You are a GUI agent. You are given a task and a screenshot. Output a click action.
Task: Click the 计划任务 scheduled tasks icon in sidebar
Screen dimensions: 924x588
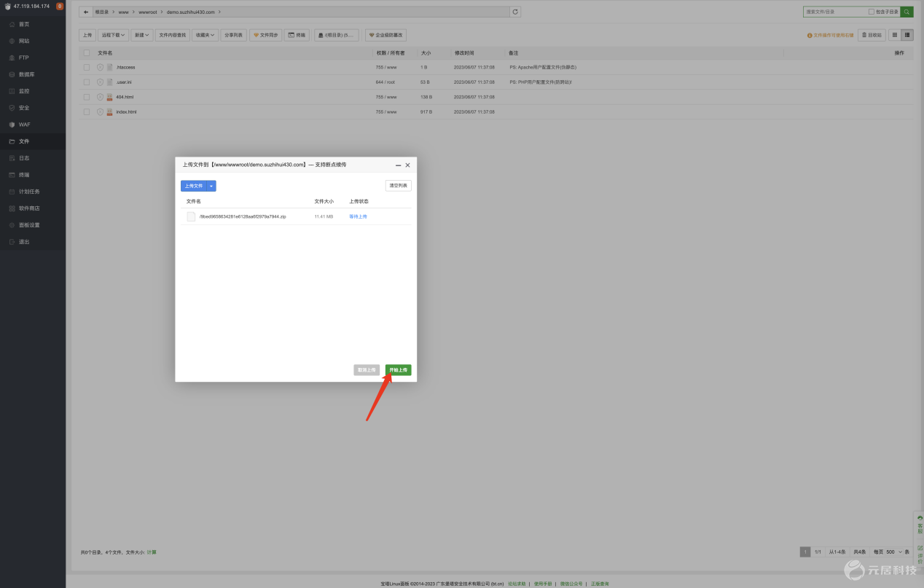point(12,192)
